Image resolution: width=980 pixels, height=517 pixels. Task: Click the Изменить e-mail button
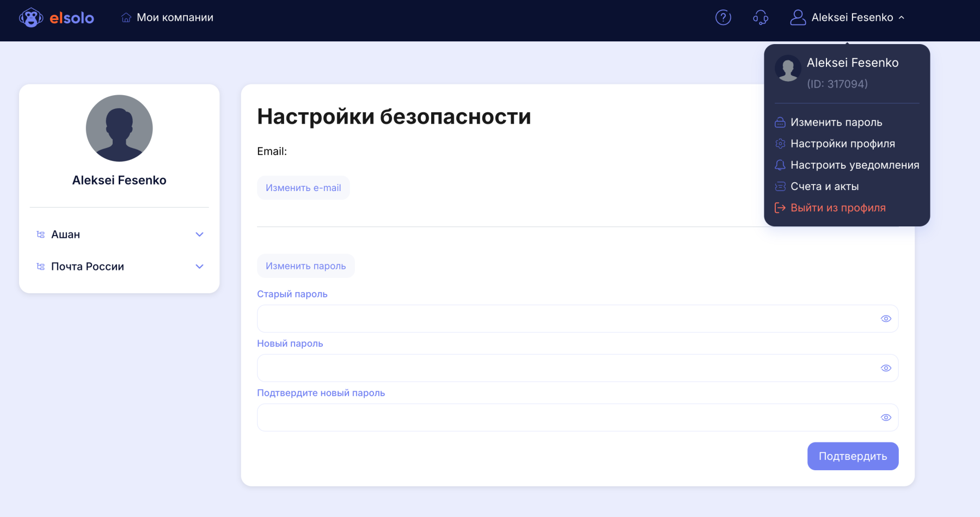[303, 188]
